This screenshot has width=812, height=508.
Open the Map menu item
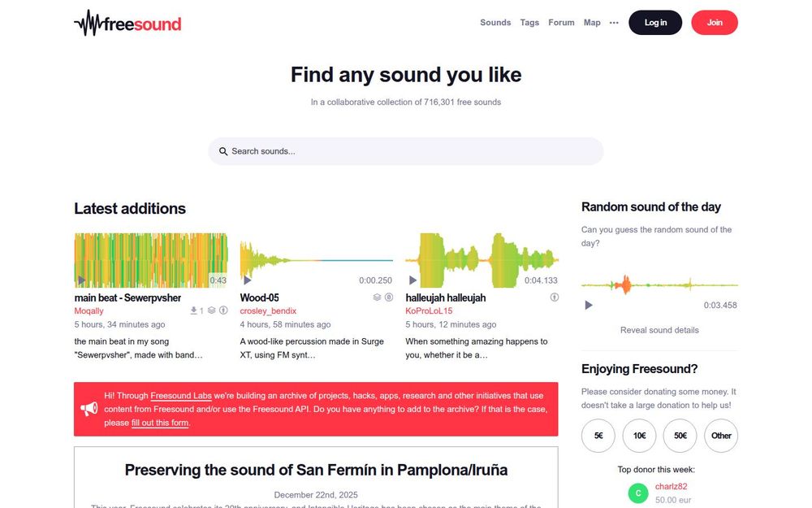click(x=592, y=22)
